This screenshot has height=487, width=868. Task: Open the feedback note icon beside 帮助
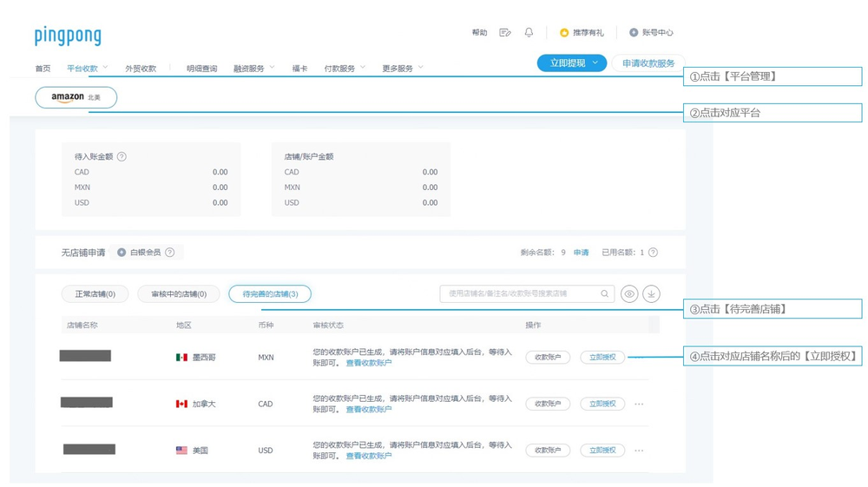click(x=505, y=33)
